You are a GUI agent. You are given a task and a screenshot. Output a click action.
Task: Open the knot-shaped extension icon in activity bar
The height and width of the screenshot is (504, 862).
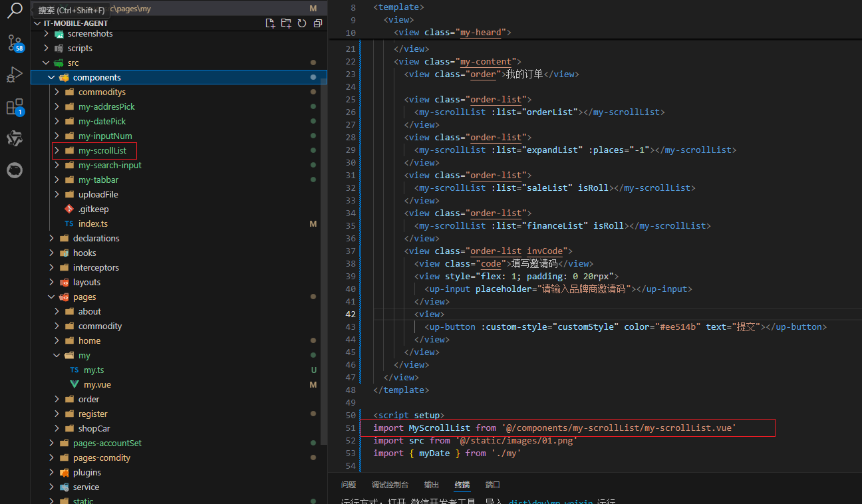click(15, 138)
